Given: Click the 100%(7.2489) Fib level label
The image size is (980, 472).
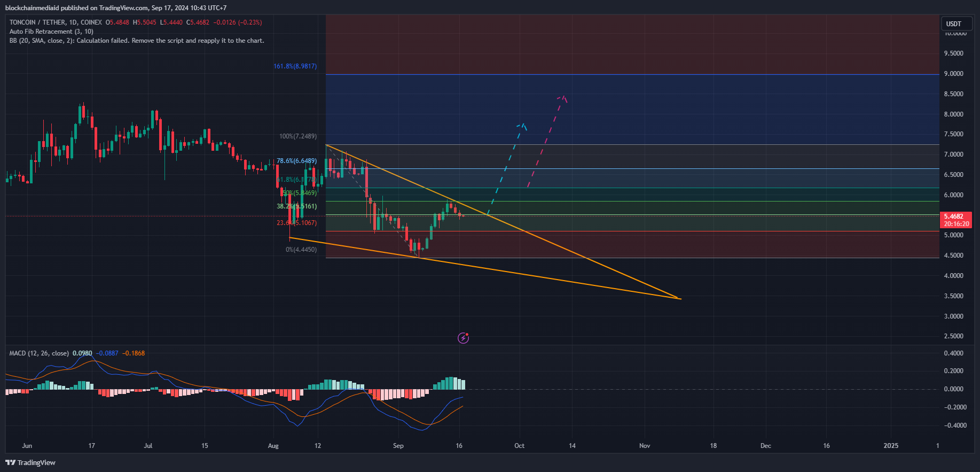Looking at the screenshot, I should [x=297, y=136].
